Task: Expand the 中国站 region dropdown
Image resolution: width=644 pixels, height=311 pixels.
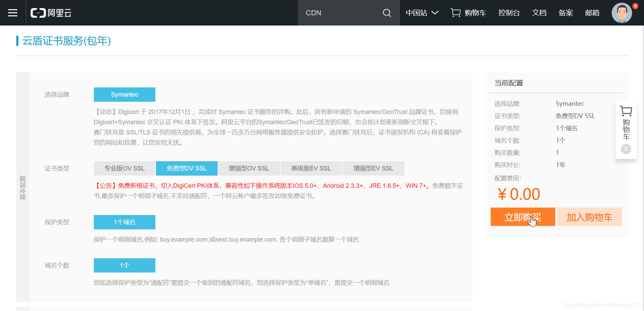Action: tap(422, 13)
